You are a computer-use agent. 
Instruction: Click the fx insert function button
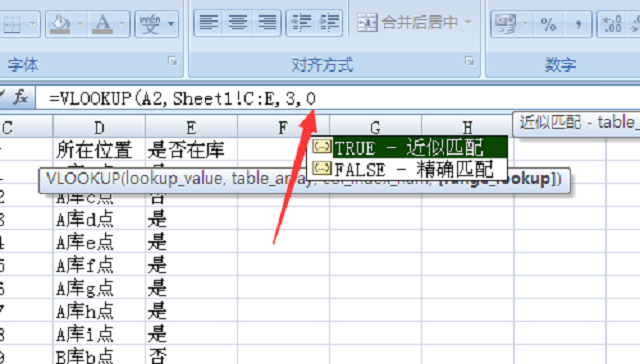point(20,98)
